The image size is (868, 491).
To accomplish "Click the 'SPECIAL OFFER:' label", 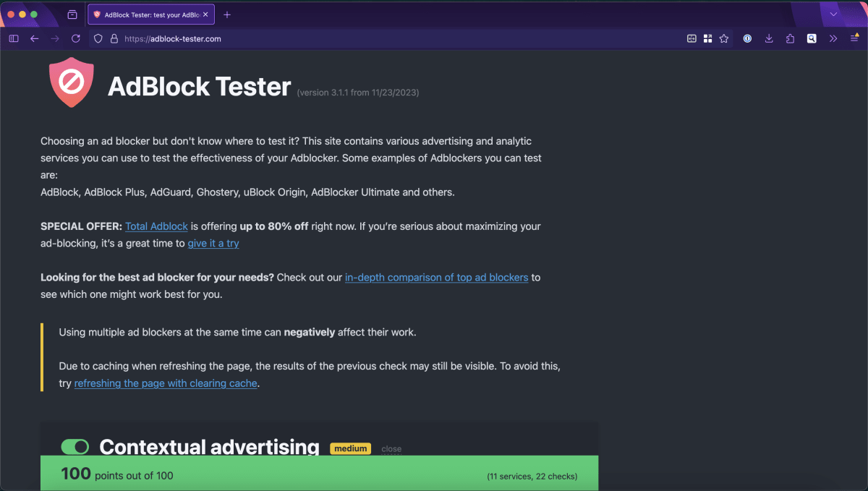I will (x=81, y=226).
